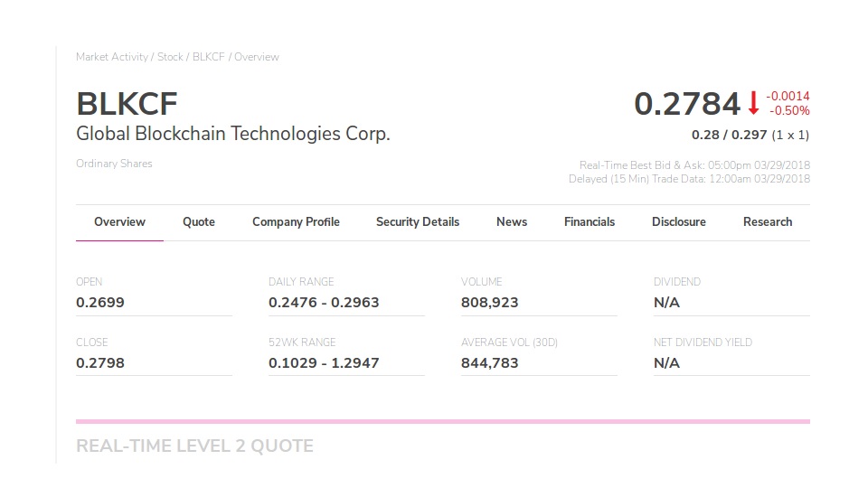The image size is (868, 488).
Task: Click the BLKCF breadcrumb link
Action: tap(209, 57)
